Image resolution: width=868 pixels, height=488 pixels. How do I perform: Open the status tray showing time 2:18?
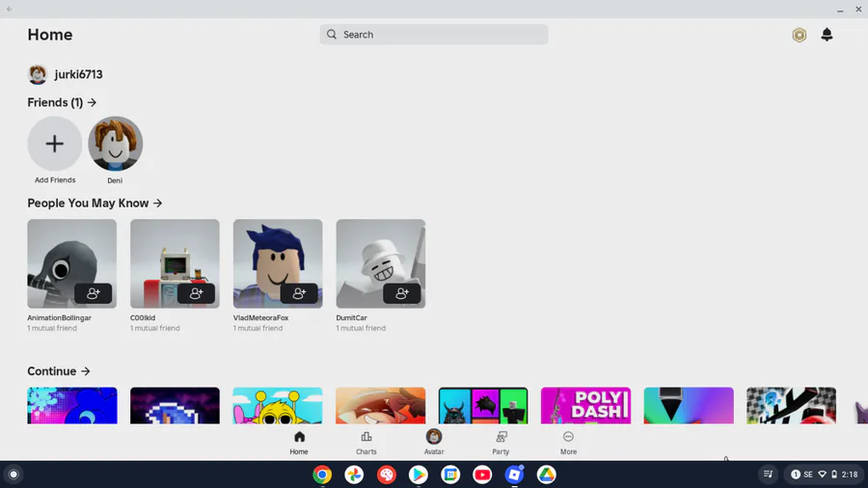pyautogui.click(x=825, y=474)
